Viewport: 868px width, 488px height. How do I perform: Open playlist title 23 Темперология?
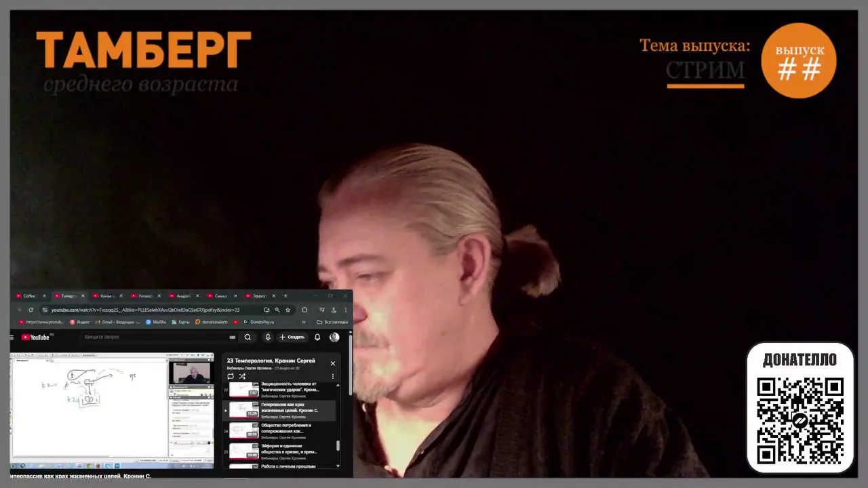point(271,361)
